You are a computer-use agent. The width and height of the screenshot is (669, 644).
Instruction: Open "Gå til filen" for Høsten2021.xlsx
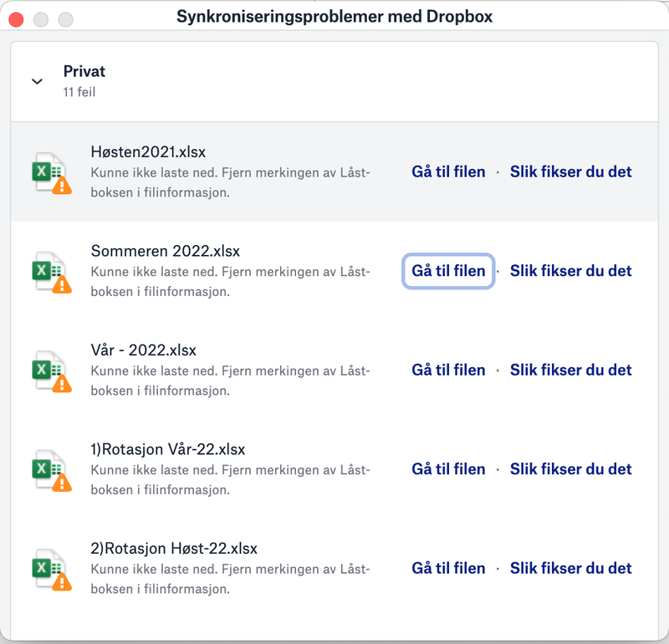tap(447, 171)
